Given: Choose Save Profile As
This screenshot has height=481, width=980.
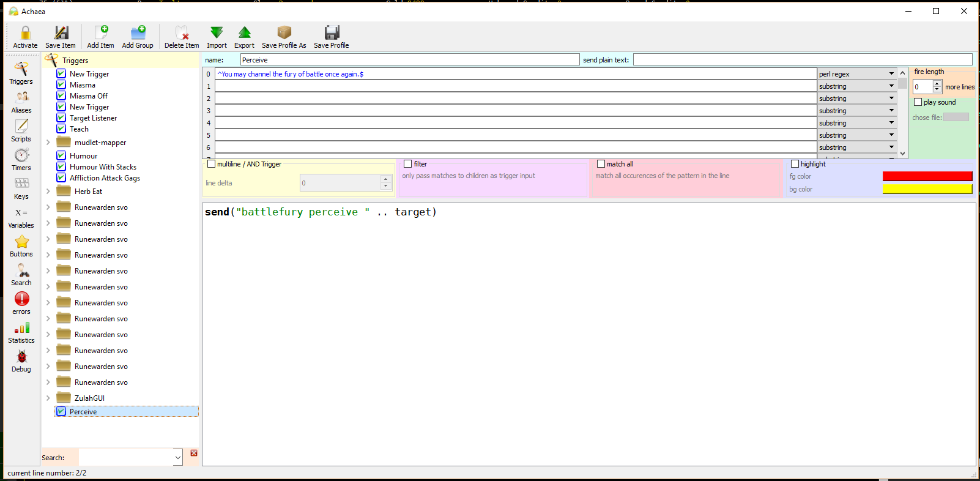Looking at the screenshot, I should (x=284, y=37).
